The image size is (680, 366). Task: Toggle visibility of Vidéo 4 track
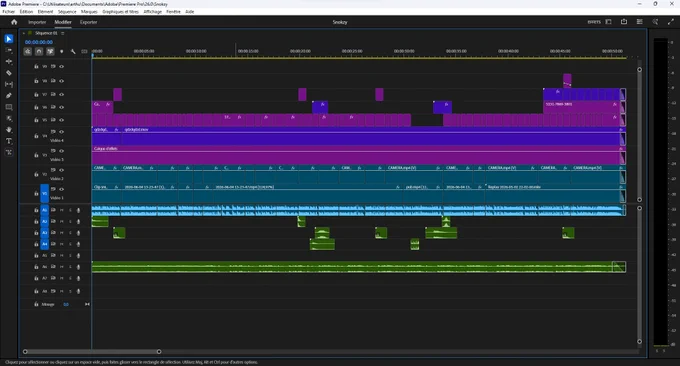point(62,132)
